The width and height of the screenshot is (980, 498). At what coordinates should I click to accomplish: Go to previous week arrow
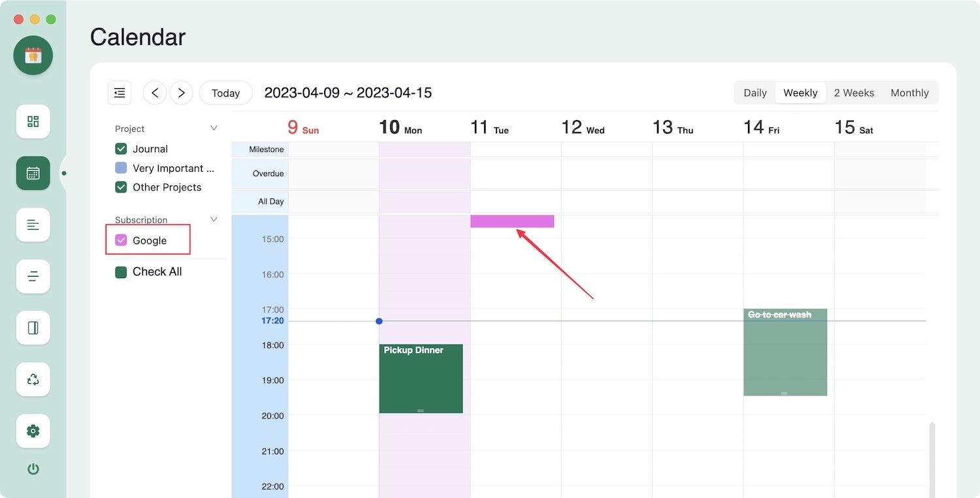[155, 93]
